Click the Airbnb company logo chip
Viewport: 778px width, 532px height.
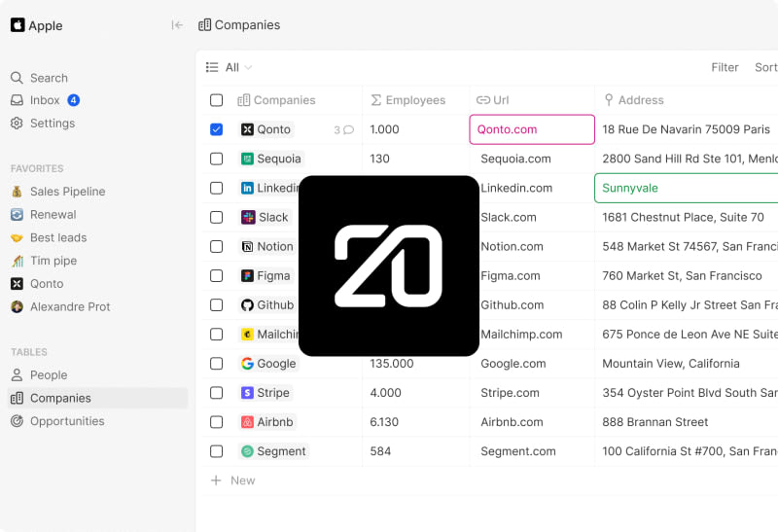248,422
